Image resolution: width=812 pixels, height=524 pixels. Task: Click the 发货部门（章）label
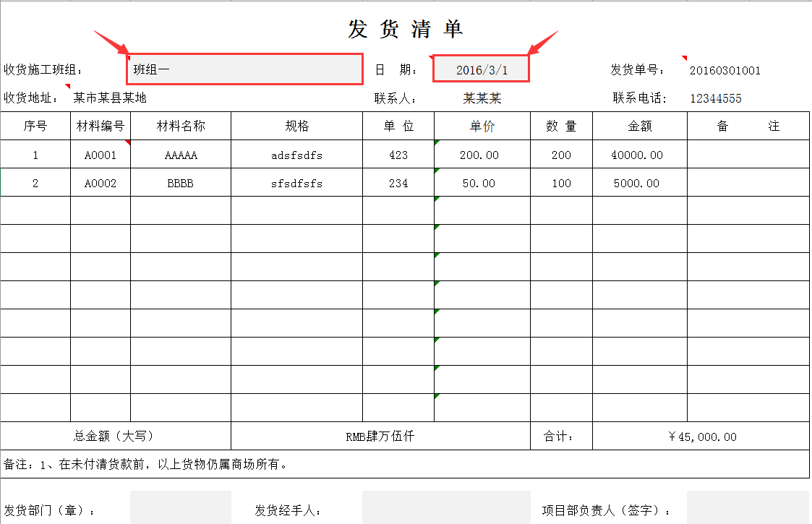pyautogui.click(x=49, y=510)
